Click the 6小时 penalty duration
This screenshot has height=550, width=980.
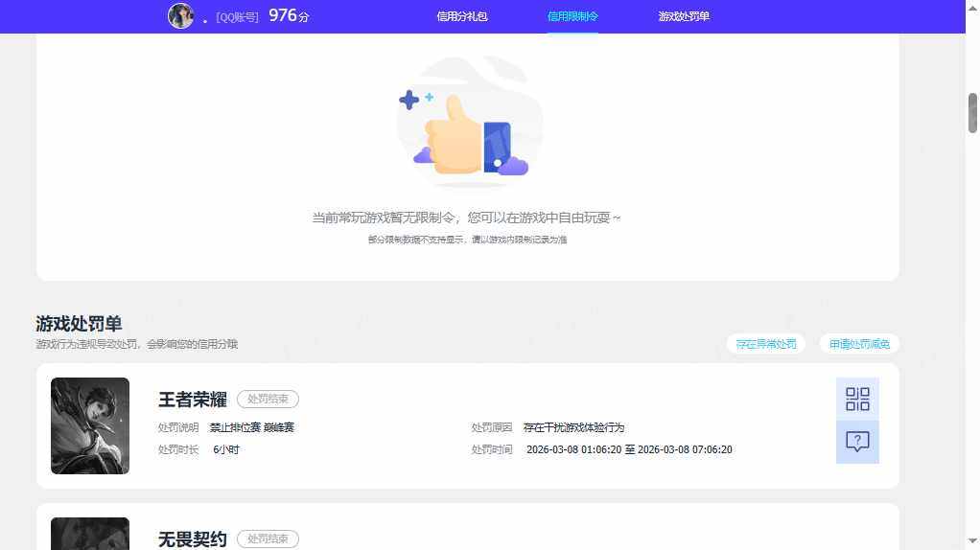[226, 449]
